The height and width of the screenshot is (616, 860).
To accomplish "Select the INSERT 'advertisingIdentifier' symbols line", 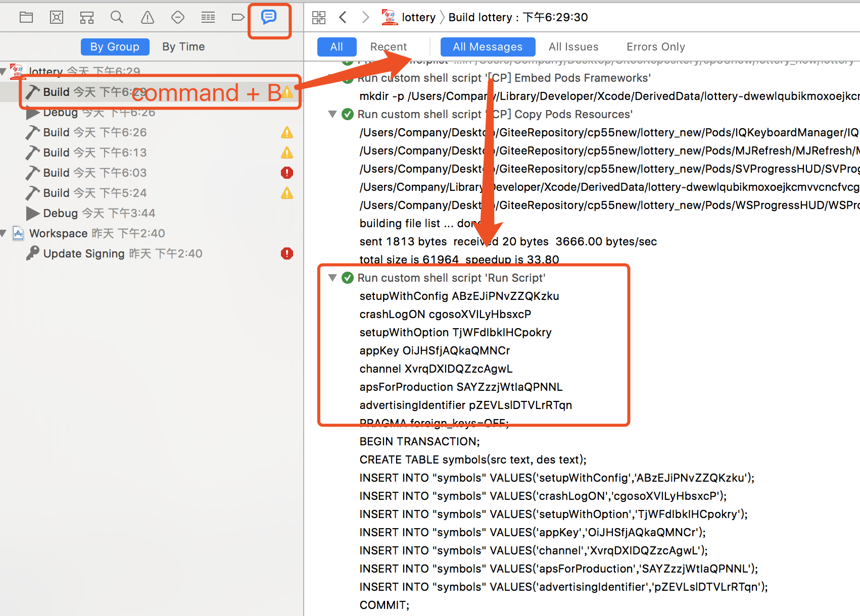I will coord(563,587).
